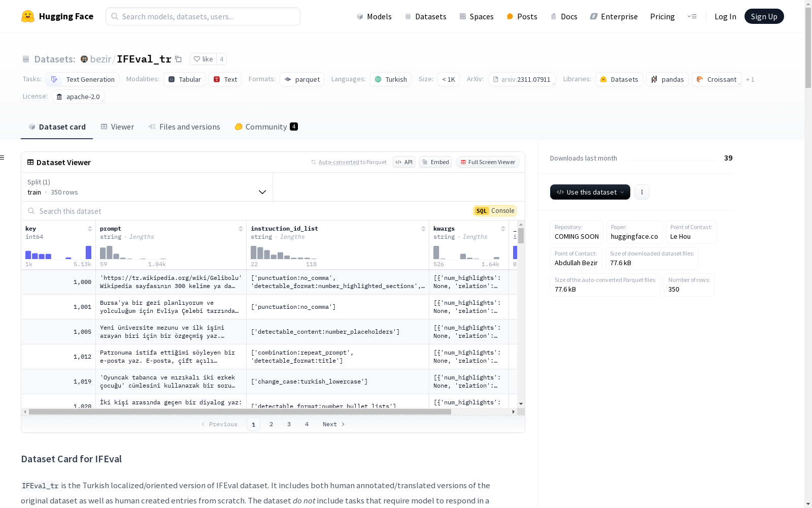This screenshot has height=508, width=812.
Task: Click the prompt lengths histogram
Action: click(x=133, y=252)
